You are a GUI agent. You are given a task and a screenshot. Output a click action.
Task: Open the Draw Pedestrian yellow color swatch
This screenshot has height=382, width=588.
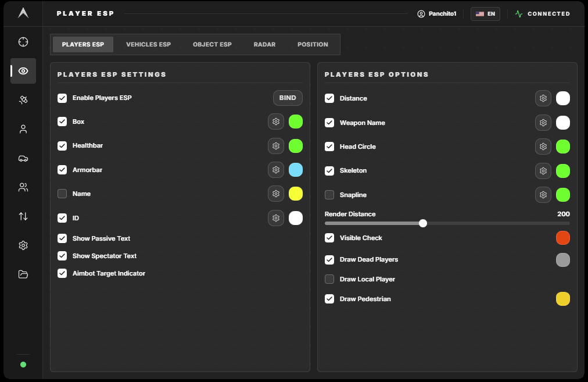(563, 299)
